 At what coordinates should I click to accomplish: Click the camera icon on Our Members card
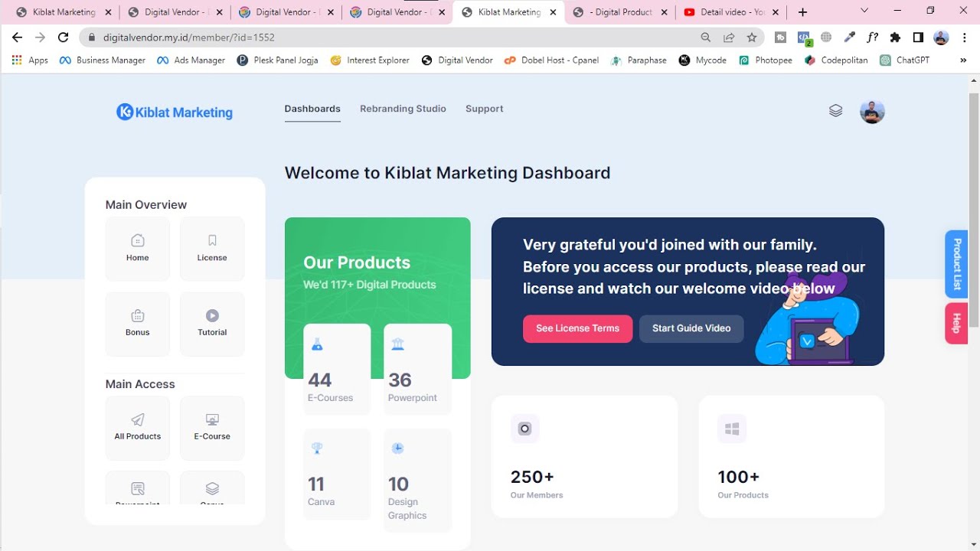525,429
